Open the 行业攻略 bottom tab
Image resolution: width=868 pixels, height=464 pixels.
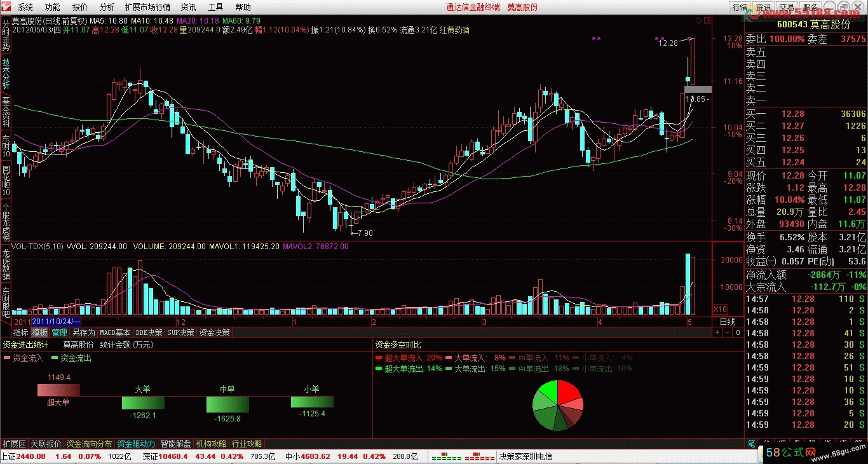[x=247, y=444]
